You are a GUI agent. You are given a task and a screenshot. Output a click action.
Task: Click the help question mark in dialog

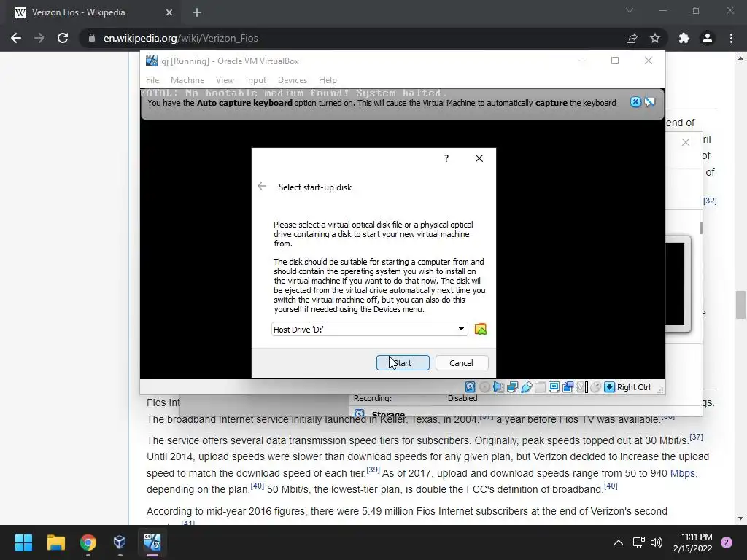(x=446, y=158)
